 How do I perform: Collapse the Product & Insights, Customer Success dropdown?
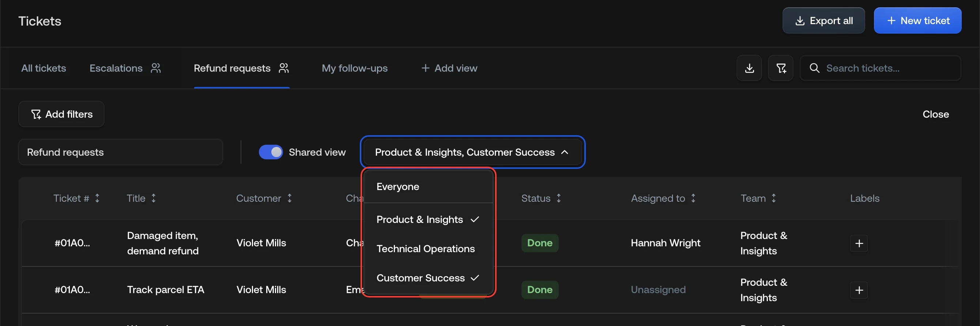[472, 152]
